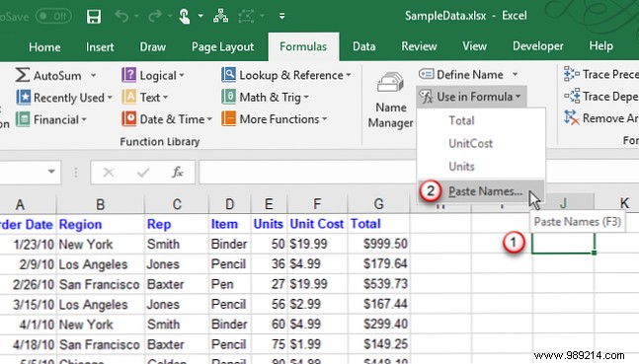Click the Trace Dependents icon
Image resolution: width=639 pixels, height=364 pixels.
(572, 96)
